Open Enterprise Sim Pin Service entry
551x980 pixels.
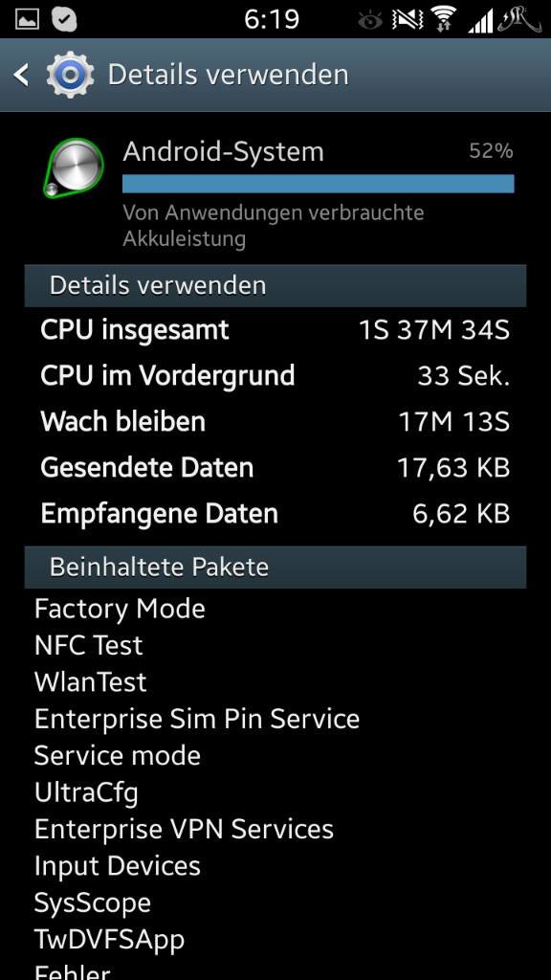coord(197,720)
